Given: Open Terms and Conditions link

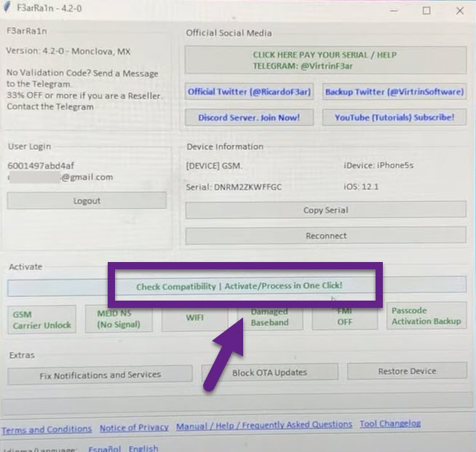Looking at the screenshot, I should tap(47, 429).
